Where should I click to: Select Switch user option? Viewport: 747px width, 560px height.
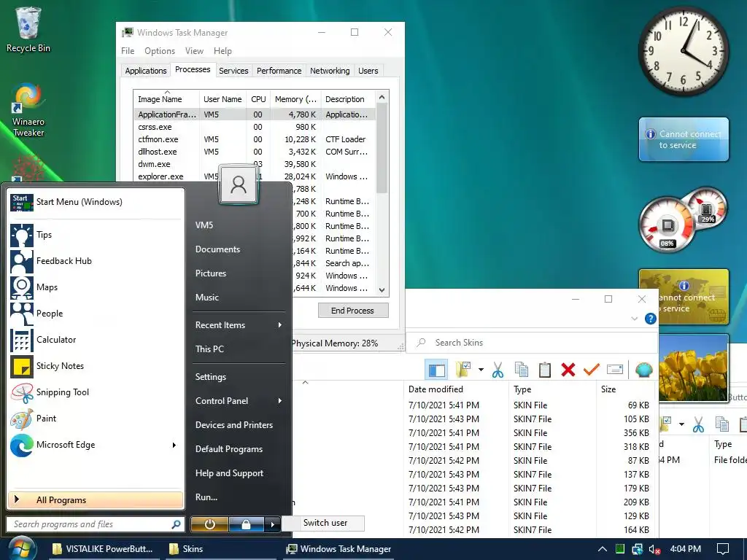point(325,523)
